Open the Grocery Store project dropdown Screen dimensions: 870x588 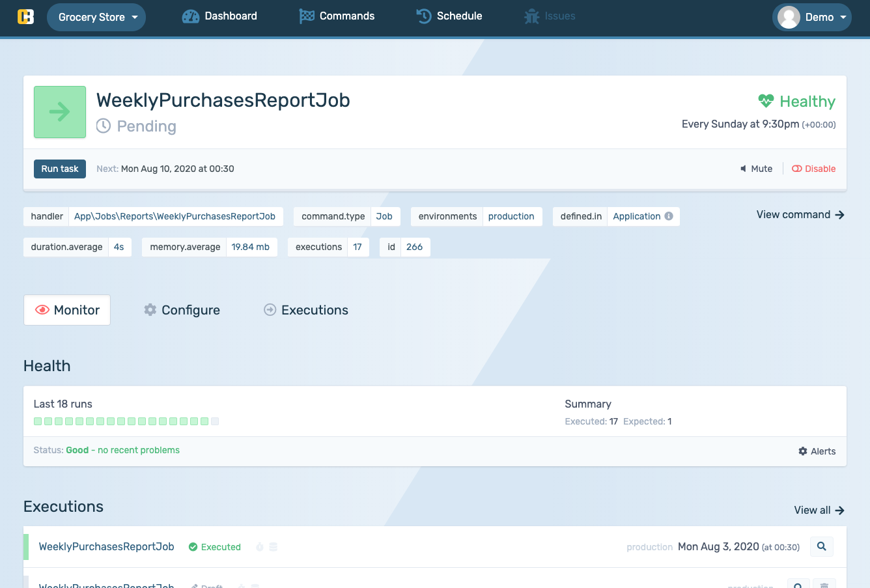point(96,18)
